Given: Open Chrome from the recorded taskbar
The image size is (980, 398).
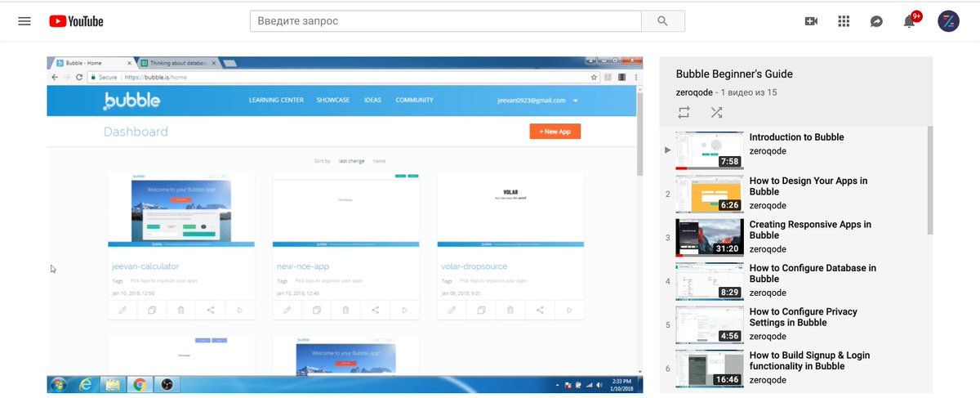Looking at the screenshot, I should (x=140, y=383).
